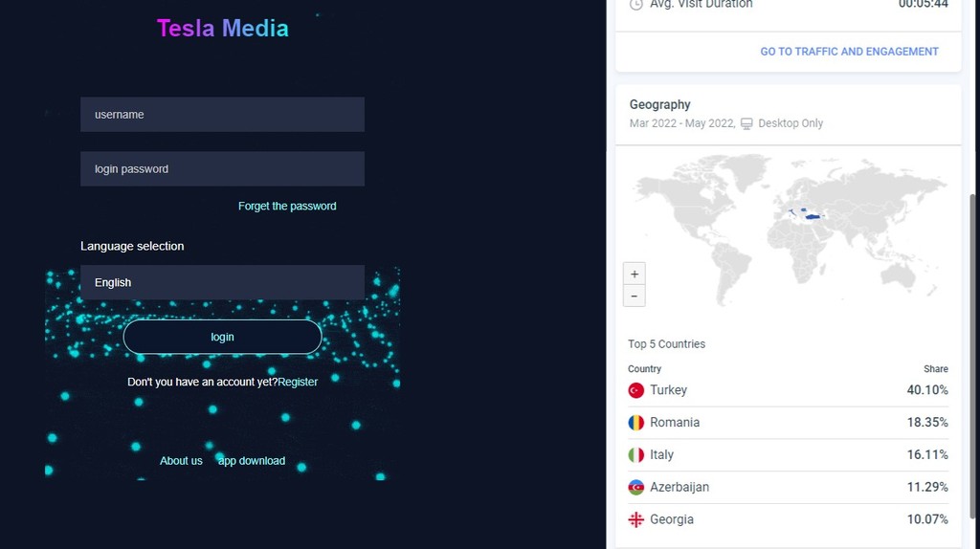The width and height of the screenshot is (980, 549).
Task: Open the Forget the password link
Action: coord(287,206)
